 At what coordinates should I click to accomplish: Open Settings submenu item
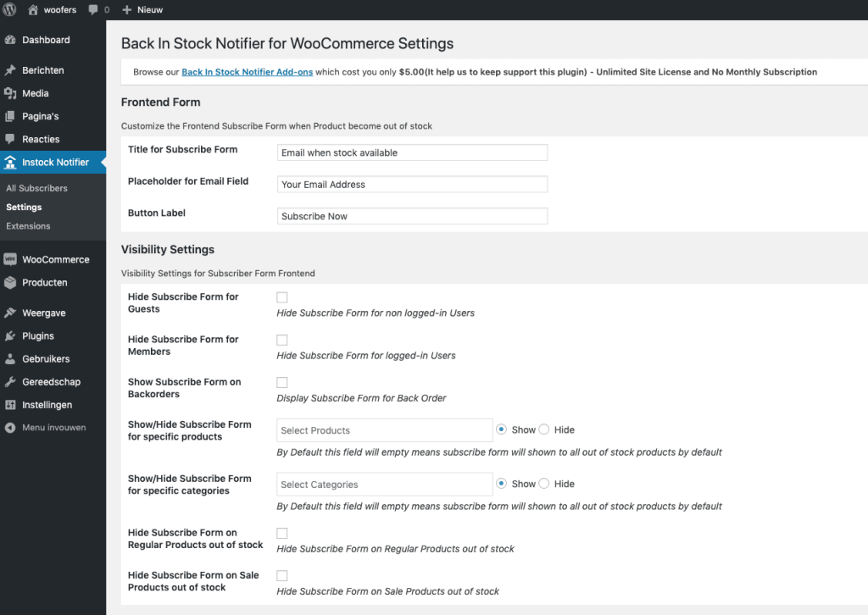(24, 207)
